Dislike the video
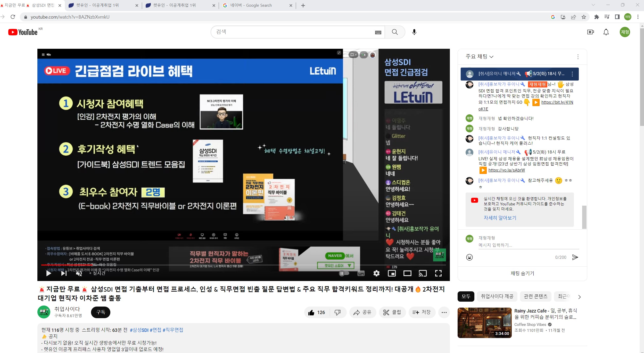Image resolution: width=644 pixels, height=353 pixels. [x=337, y=312]
